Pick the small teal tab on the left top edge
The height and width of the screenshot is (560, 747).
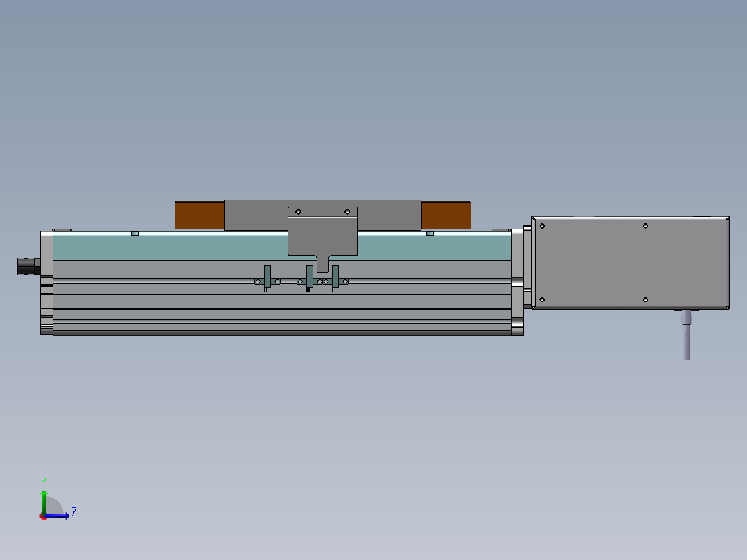coord(135,234)
